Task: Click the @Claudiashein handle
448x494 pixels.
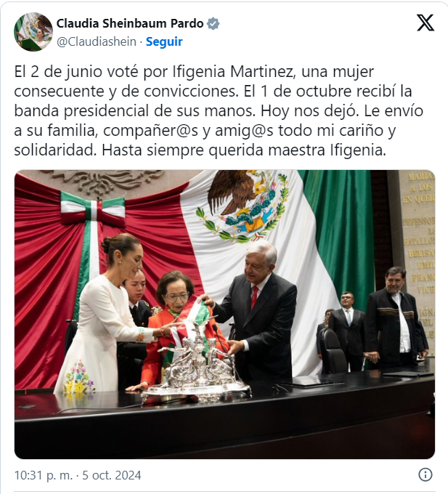Action: (97, 41)
